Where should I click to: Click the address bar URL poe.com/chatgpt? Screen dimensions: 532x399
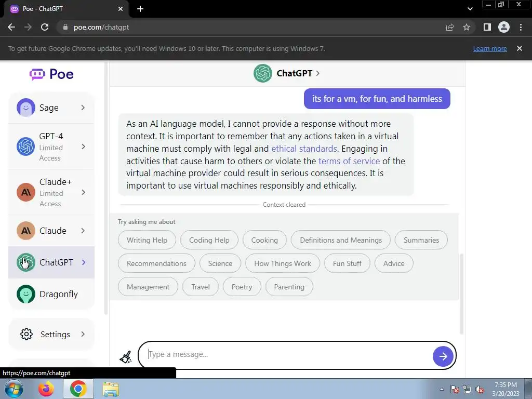pos(101,27)
